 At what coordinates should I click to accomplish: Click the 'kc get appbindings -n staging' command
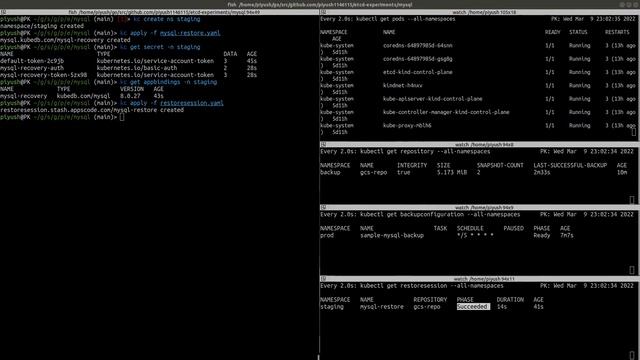tap(169, 82)
